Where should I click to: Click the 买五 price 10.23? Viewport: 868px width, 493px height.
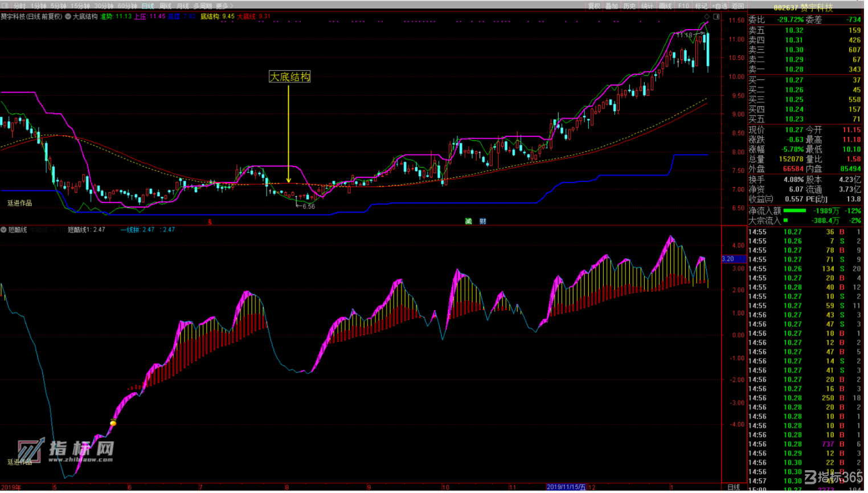pyautogui.click(x=794, y=119)
